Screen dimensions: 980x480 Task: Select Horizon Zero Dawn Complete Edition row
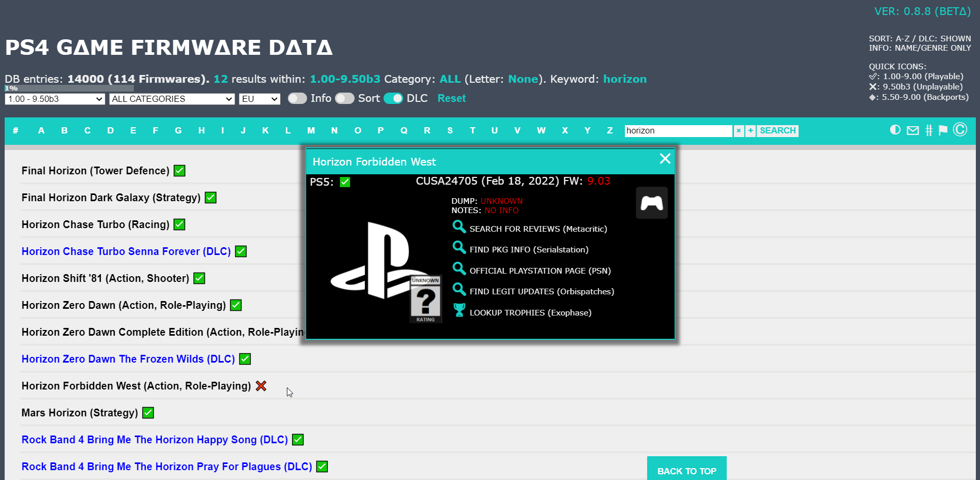pyautogui.click(x=163, y=332)
